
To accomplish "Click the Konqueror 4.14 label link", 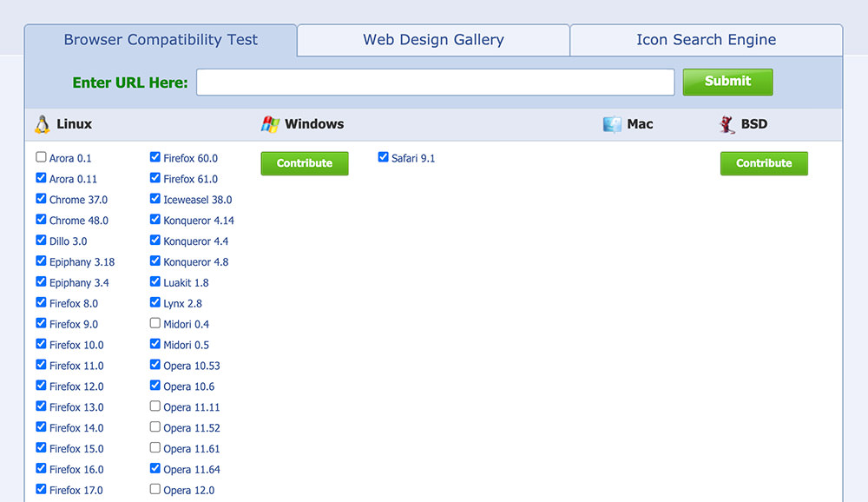I will (199, 221).
